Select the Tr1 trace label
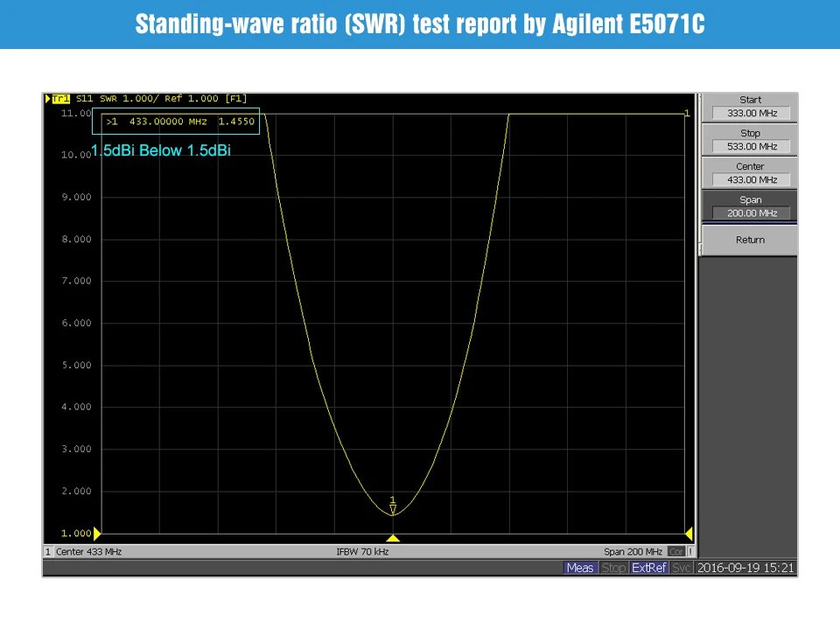 click(59, 98)
